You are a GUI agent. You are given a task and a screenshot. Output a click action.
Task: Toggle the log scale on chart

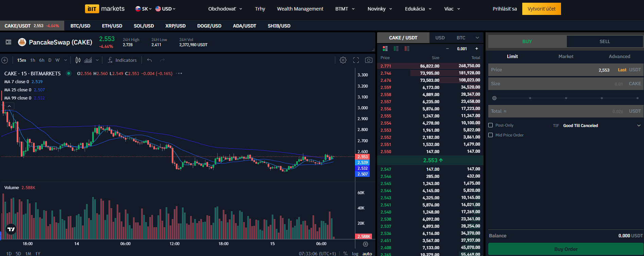355,254
